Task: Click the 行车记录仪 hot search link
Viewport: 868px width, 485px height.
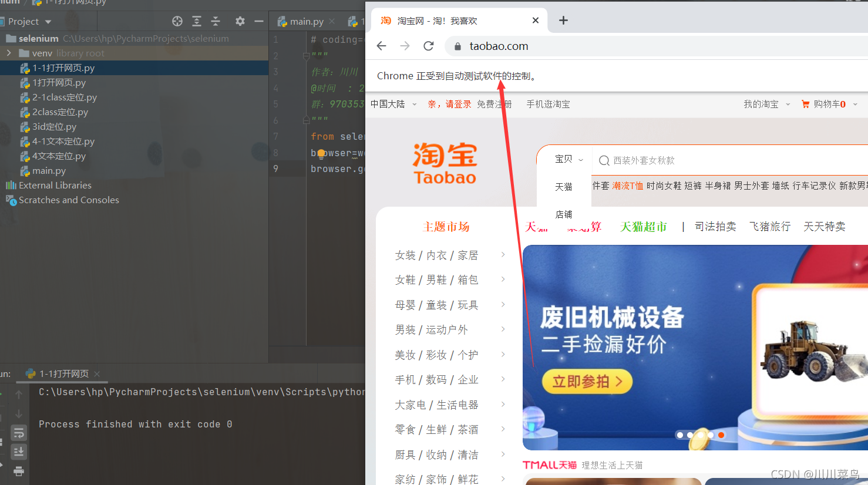Action: (x=814, y=186)
